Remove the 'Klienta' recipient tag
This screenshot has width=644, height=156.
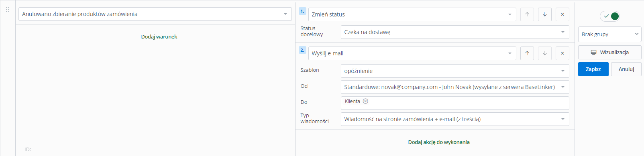[x=365, y=101]
